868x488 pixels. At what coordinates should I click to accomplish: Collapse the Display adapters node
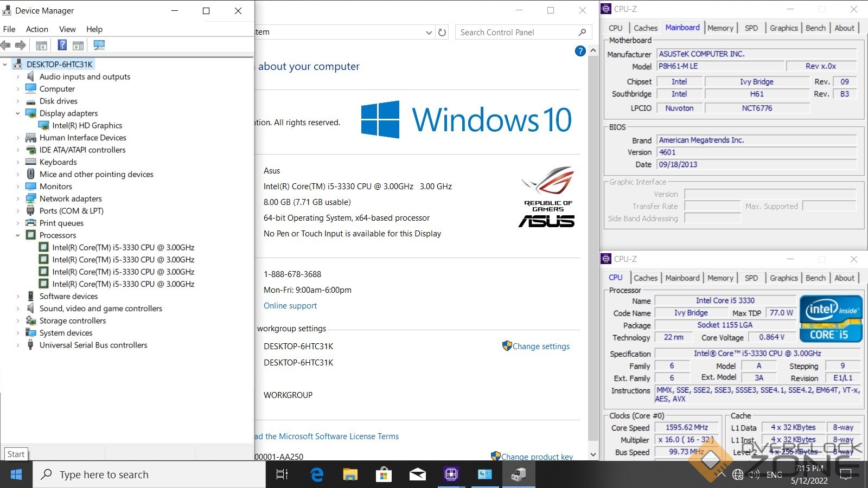tap(17, 113)
